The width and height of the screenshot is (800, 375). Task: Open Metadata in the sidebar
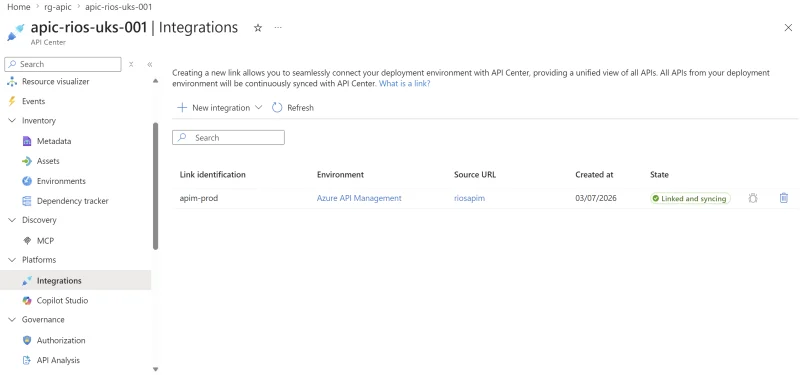[x=54, y=141]
